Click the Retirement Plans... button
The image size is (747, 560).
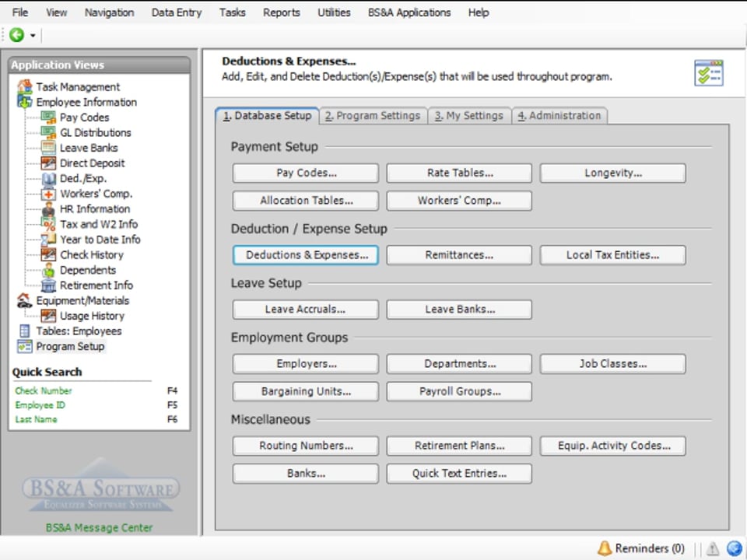pyautogui.click(x=459, y=445)
